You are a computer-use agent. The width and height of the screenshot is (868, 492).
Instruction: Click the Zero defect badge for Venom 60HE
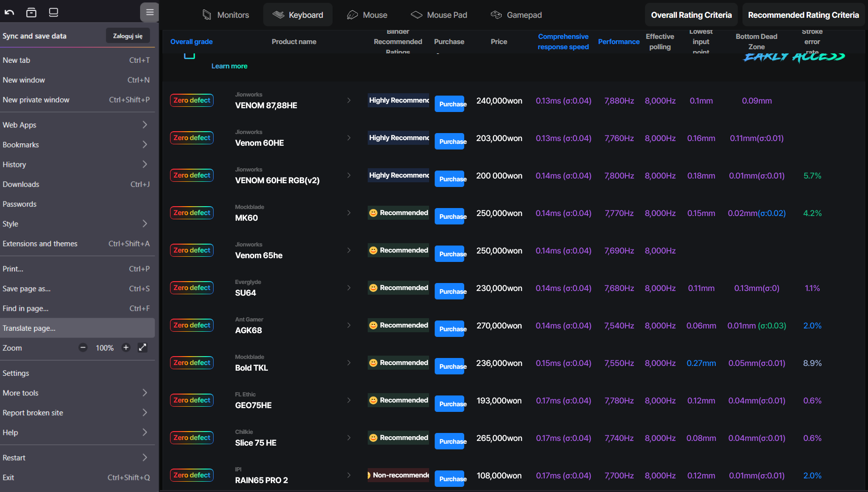click(x=192, y=138)
